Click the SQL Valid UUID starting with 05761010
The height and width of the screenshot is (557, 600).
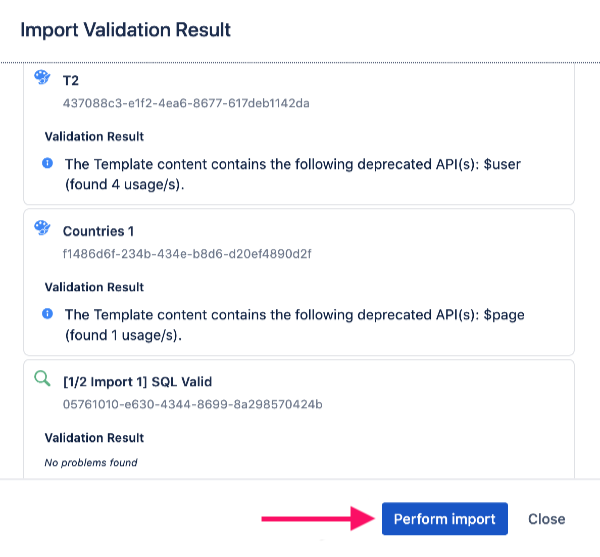(192, 404)
